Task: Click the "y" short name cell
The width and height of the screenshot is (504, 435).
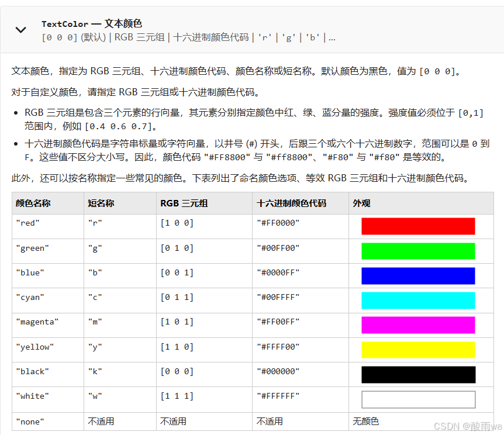Action: 120,350
